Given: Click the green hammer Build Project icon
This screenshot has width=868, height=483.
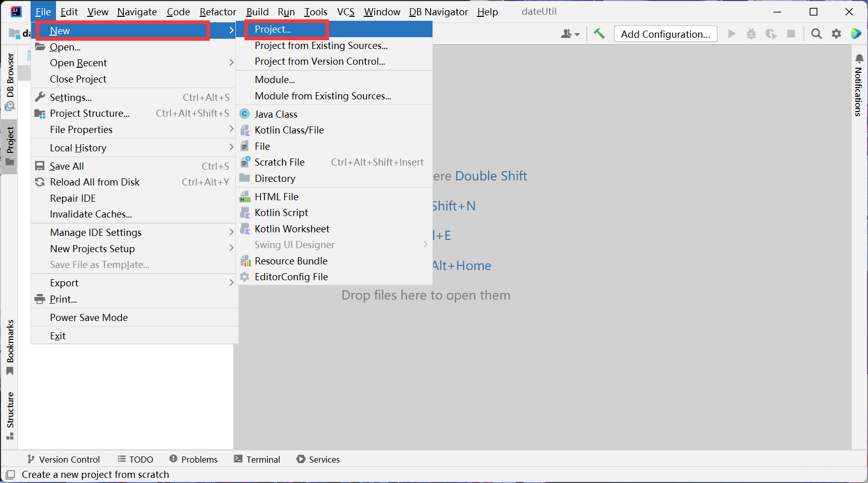Looking at the screenshot, I should 599,34.
